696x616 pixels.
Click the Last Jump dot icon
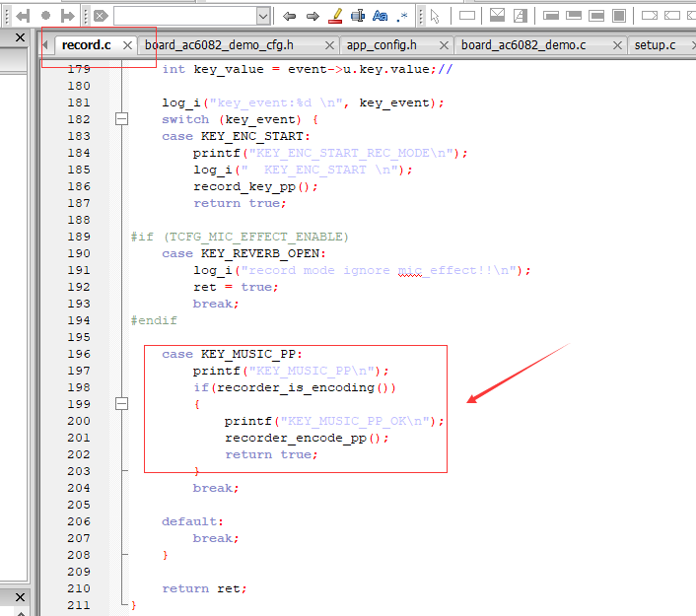pyautogui.click(x=45, y=16)
